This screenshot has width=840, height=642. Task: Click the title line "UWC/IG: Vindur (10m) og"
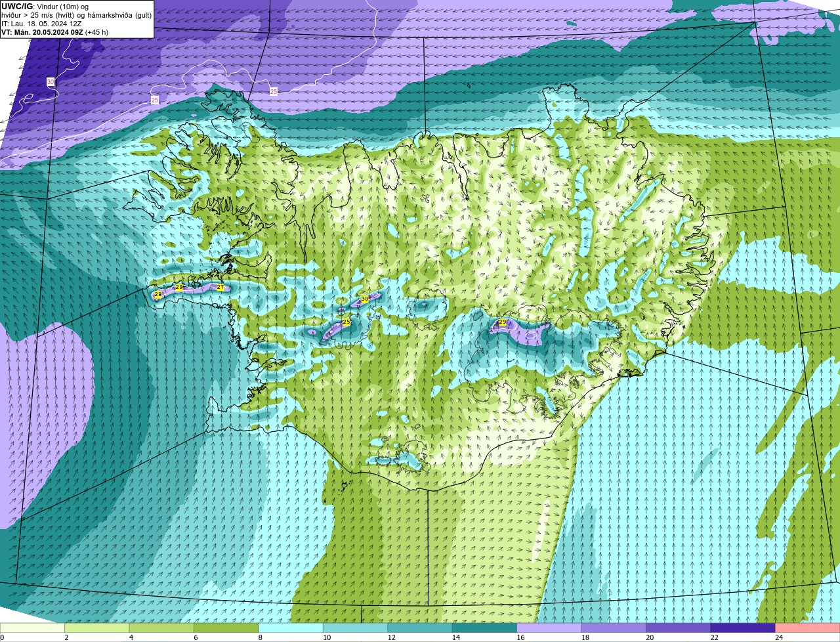pos(45,6)
